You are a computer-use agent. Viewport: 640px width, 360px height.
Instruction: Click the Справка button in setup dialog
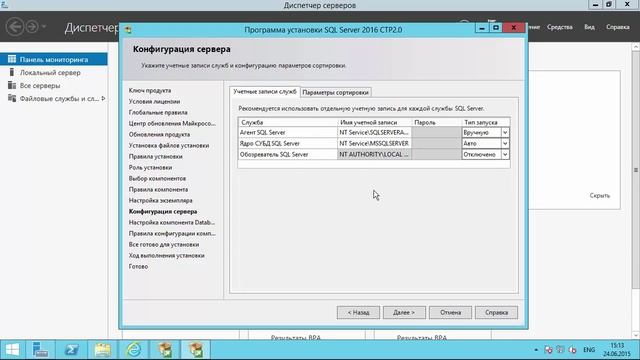coord(496,312)
